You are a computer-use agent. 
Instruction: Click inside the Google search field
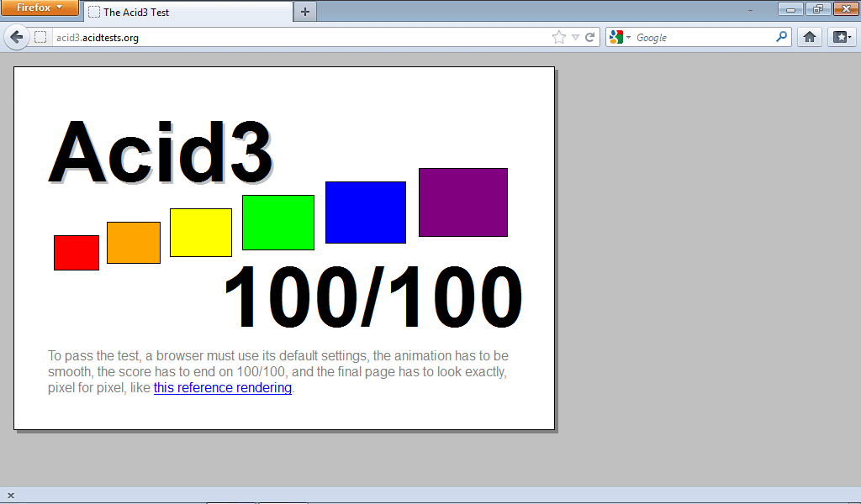click(x=702, y=37)
